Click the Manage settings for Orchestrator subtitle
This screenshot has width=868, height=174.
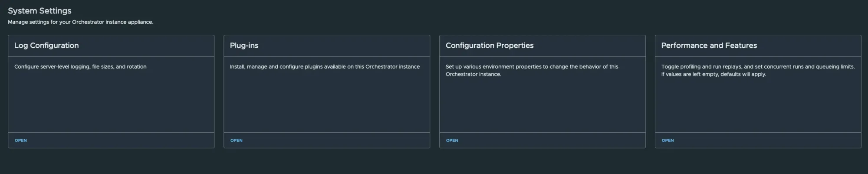(x=81, y=22)
